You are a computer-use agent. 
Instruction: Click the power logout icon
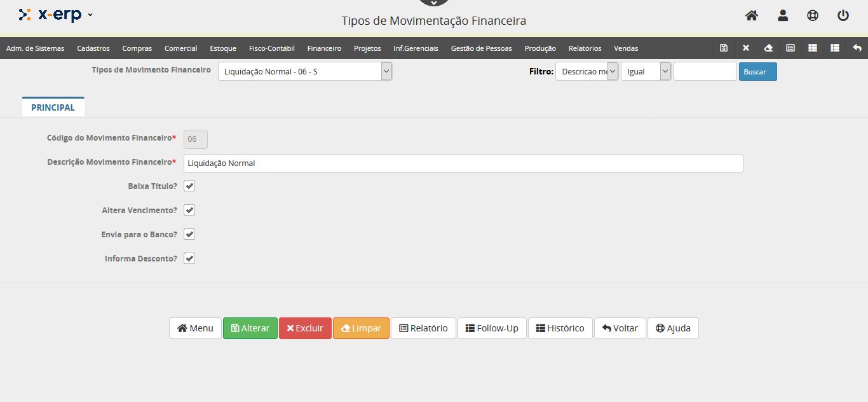pos(843,15)
